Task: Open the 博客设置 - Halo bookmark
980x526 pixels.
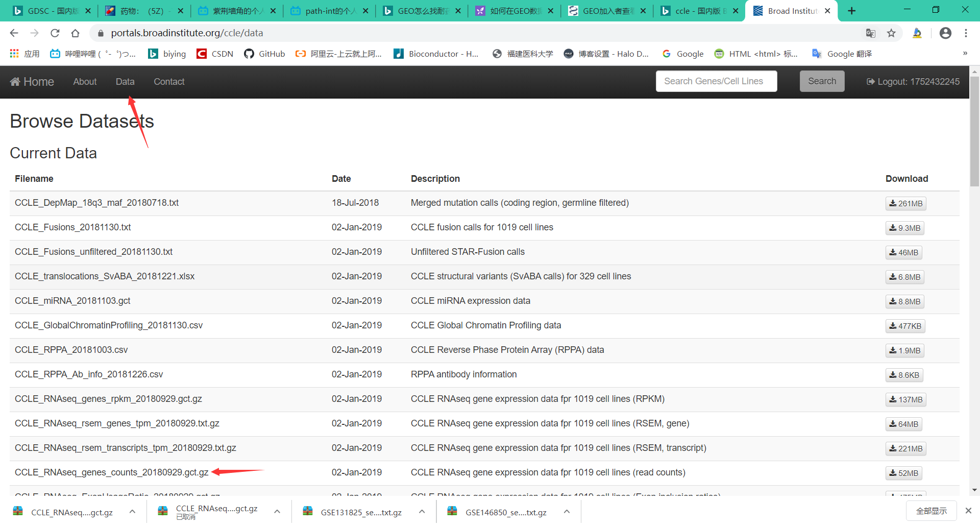Action: (606, 54)
